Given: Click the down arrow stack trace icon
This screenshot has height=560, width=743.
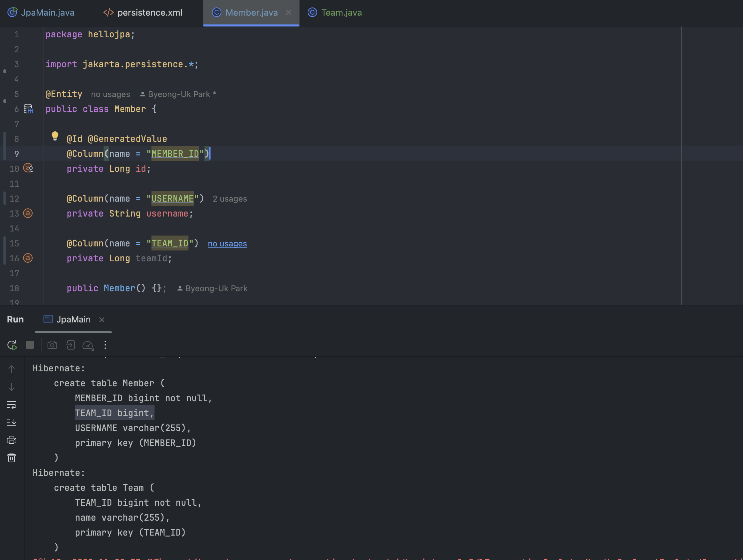Looking at the screenshot, I should point(12,387).
